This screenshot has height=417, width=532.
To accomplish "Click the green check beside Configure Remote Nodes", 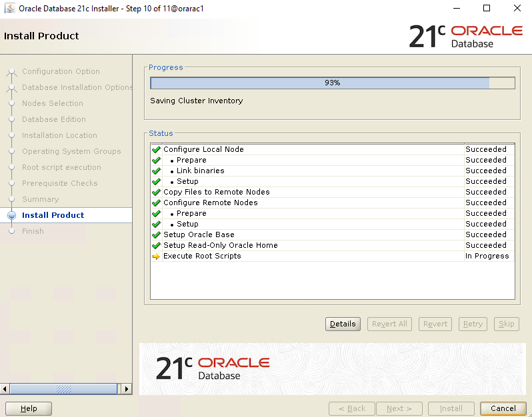I will click(x=156, y=203).
